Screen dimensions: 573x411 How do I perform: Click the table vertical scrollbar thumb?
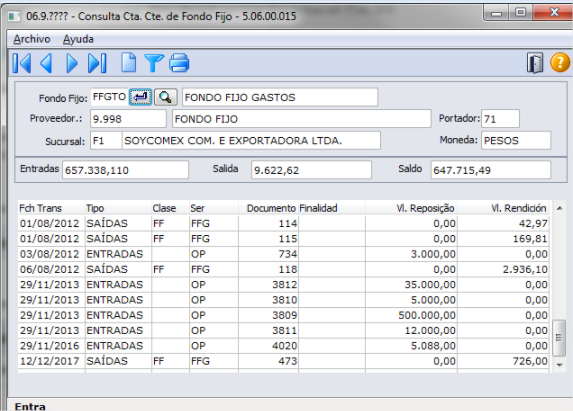click(x=559, y=338)
